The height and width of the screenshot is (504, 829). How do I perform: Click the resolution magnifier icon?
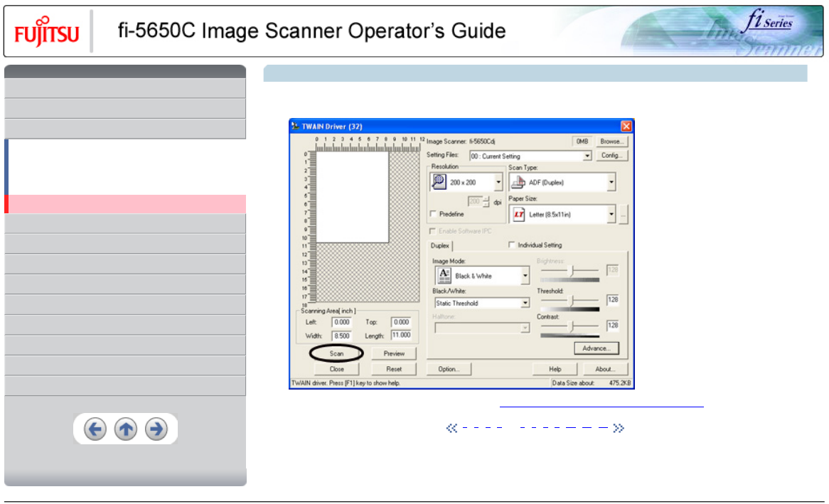pyautogui.click(x=439, y=182)
